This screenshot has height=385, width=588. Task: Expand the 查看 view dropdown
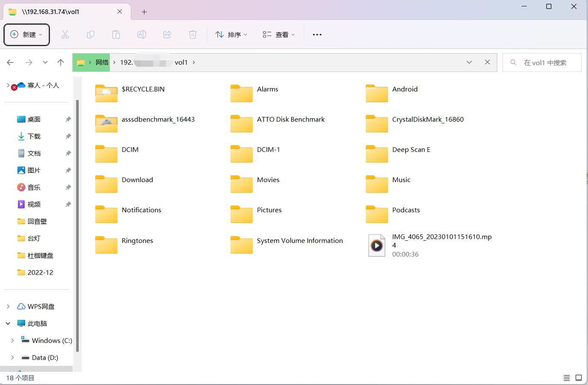coord(279,34)
